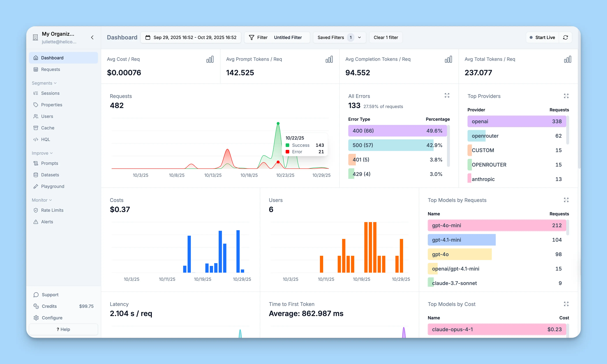Image resolution: width=607 pixels, height=364 pixels.
Task: Expand Top Models by Cost panel
Action: pyautogui.click(x=566, y=304)
